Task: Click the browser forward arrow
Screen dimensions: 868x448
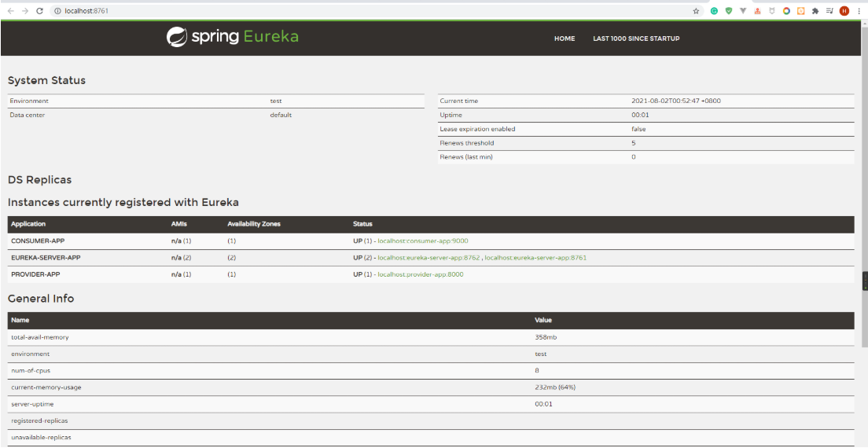Action: 25,11
